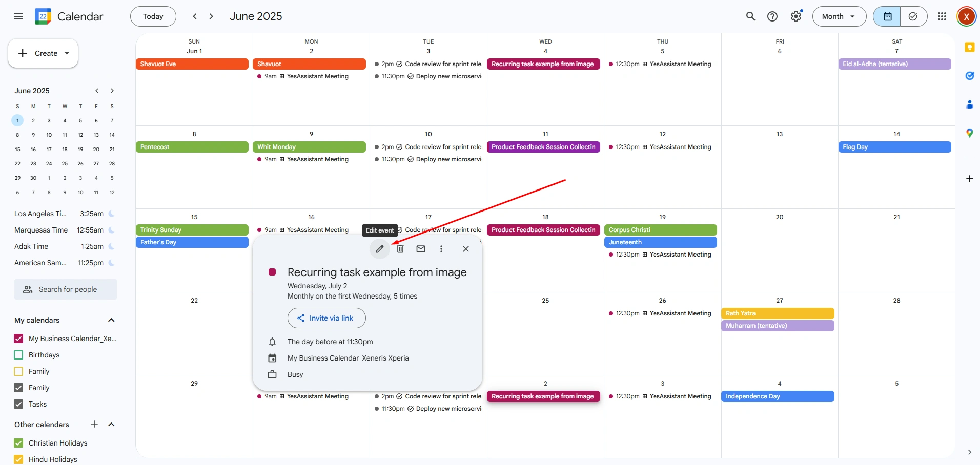Viewport: 980px width, 465px height.
Task: Click the Edit event pencil icon
Action: pyautogui.click(x=379, y=249)
